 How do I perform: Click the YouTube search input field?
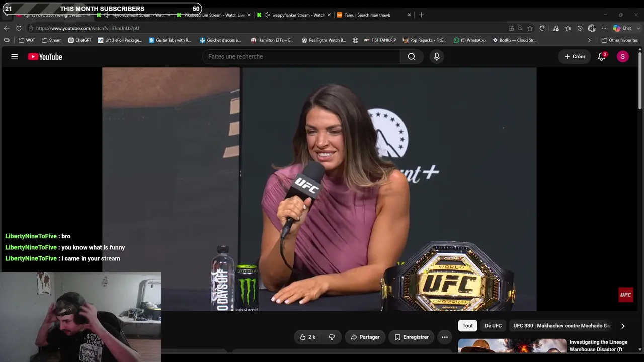301,57
